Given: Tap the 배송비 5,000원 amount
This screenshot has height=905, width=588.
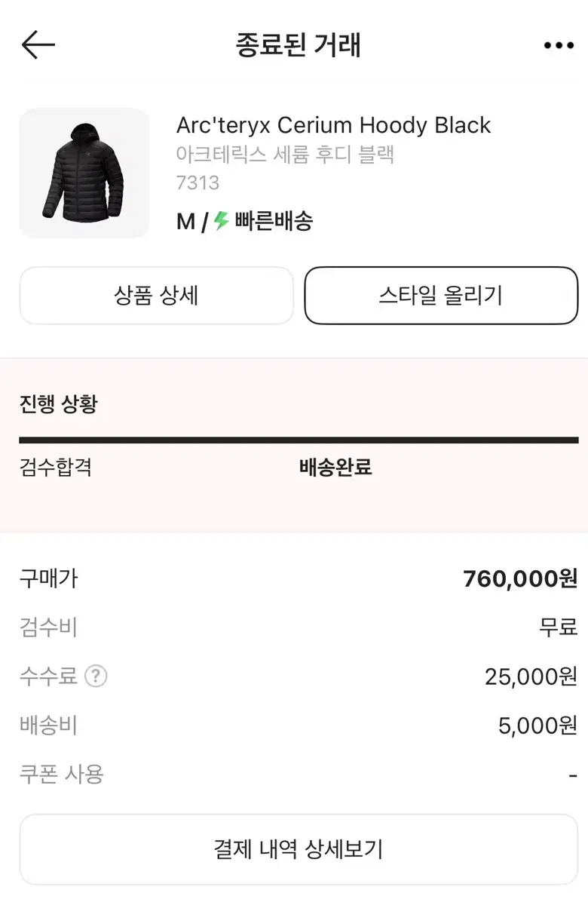Looking at the screenshot, I should click(x=537, y=726).
